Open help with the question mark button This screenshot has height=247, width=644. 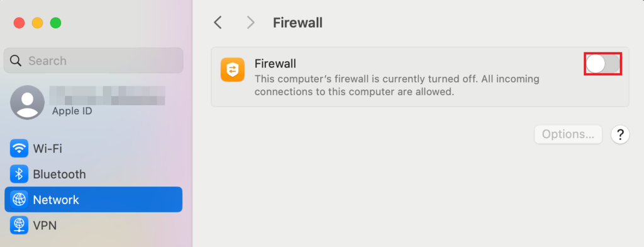pos(620,134)
